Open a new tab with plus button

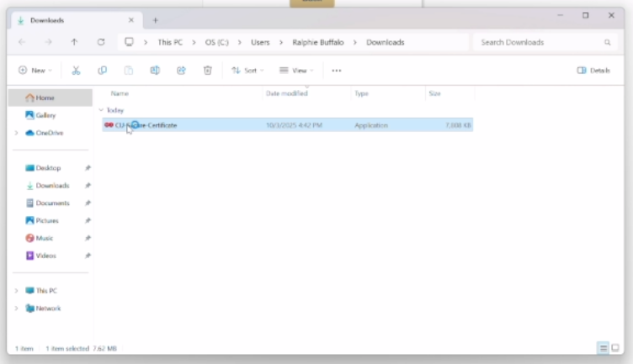[x=155, y=20]
